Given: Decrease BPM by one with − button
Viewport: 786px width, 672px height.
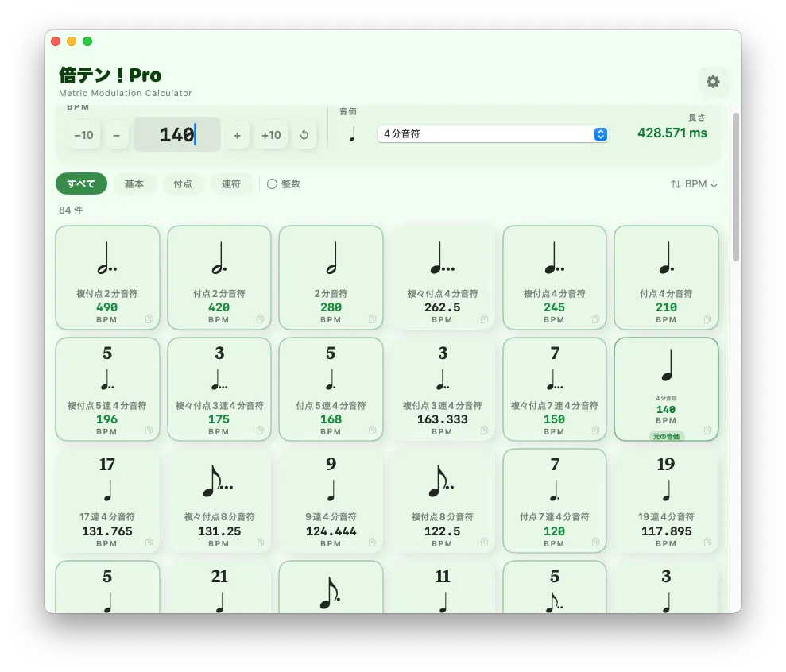Looking at the screenshot, I should 116,135.
